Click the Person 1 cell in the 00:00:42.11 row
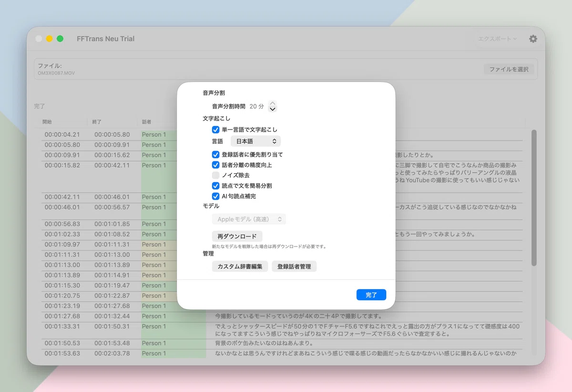The image size is (572, 392). click(x=154, y=197)
